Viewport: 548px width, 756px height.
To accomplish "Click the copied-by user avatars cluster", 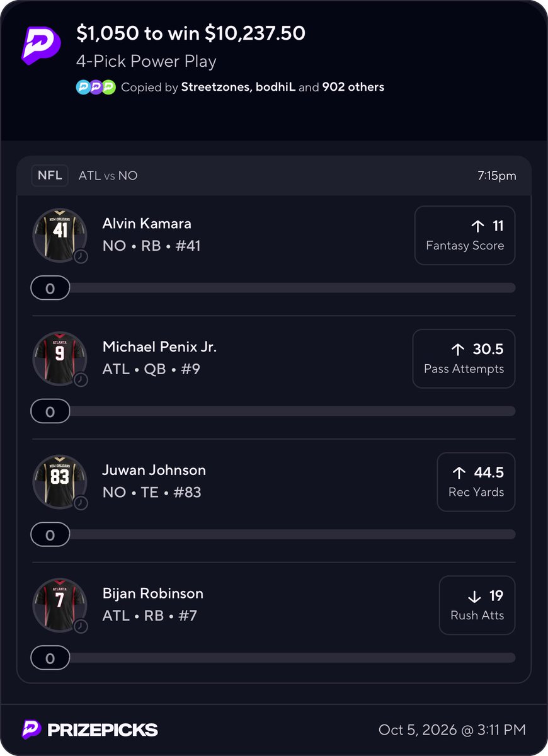I will tap(96, 87).
